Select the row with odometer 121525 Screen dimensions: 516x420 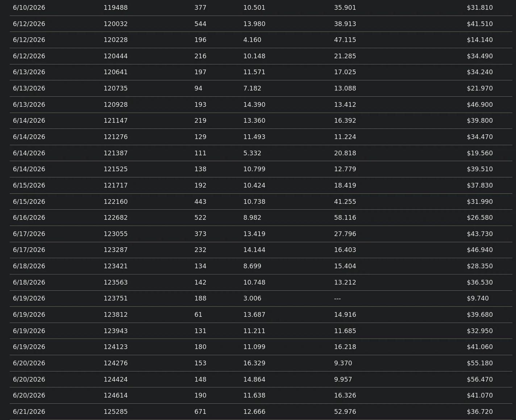point(261,169)
